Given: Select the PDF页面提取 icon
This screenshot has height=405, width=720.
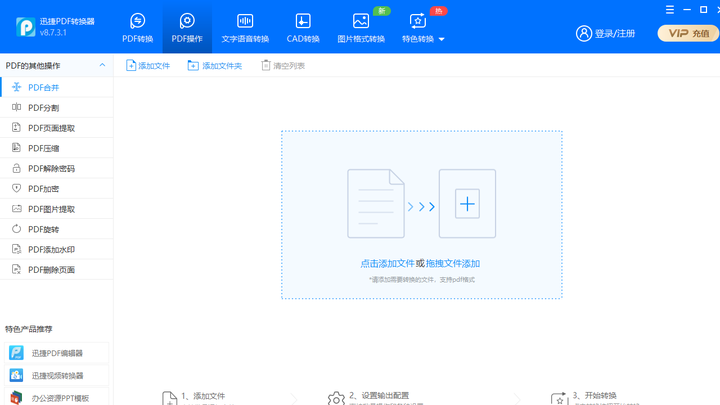Looking at the screenshot, I should 17,127.
